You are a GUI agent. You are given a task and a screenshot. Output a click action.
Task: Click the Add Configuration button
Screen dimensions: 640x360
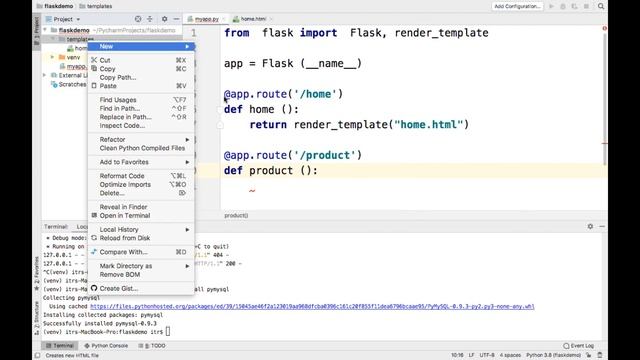coord(517,6)
